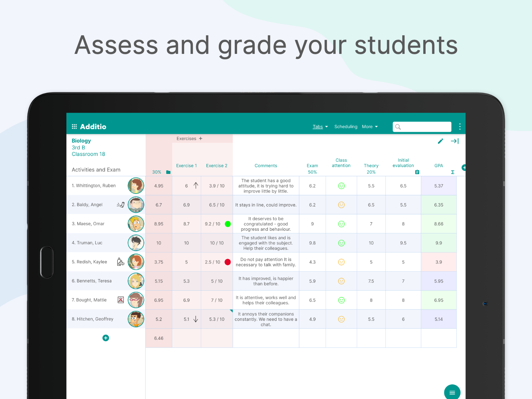Click Ruben Whittington's happy face icon
This screenshot has width=532, height=399.
coord(341,186)
